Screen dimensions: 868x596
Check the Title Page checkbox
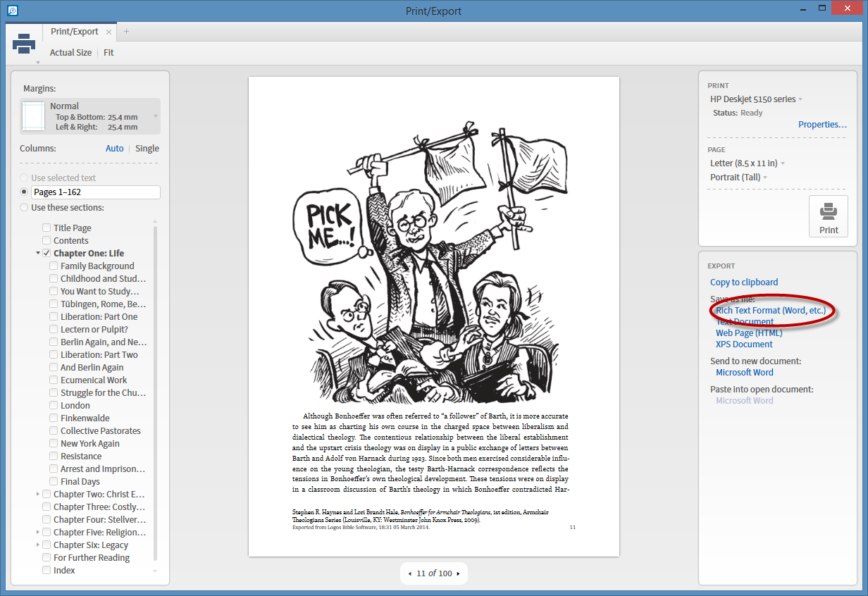click(x=46, y=228)
